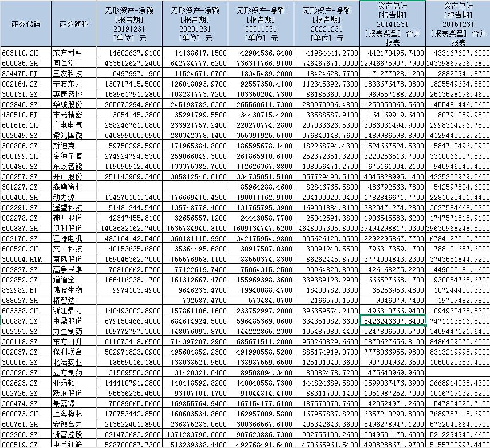Select value 950260829.6600 in 东方日升 row
Image resolution: width=490 pixels, height=448 pixels.
[327, 341]
